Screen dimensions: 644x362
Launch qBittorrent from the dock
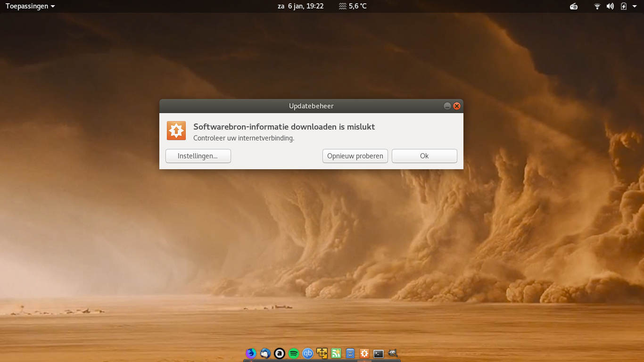coord(308,353)
